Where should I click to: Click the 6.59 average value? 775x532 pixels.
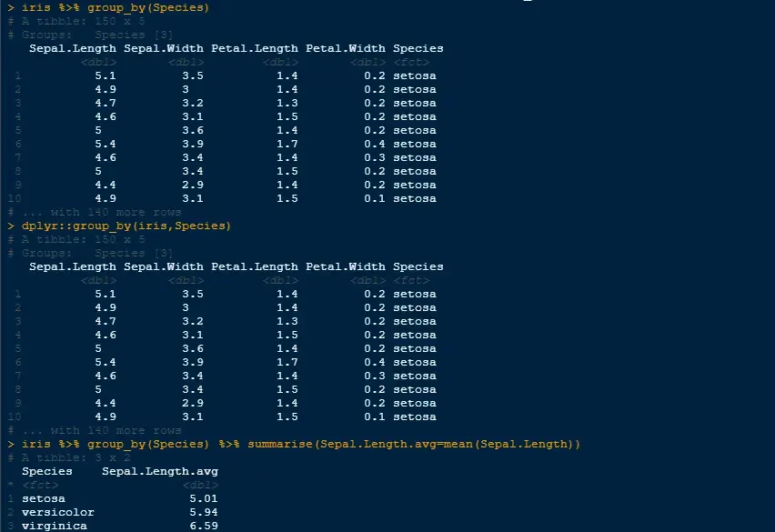pos(204,526)
